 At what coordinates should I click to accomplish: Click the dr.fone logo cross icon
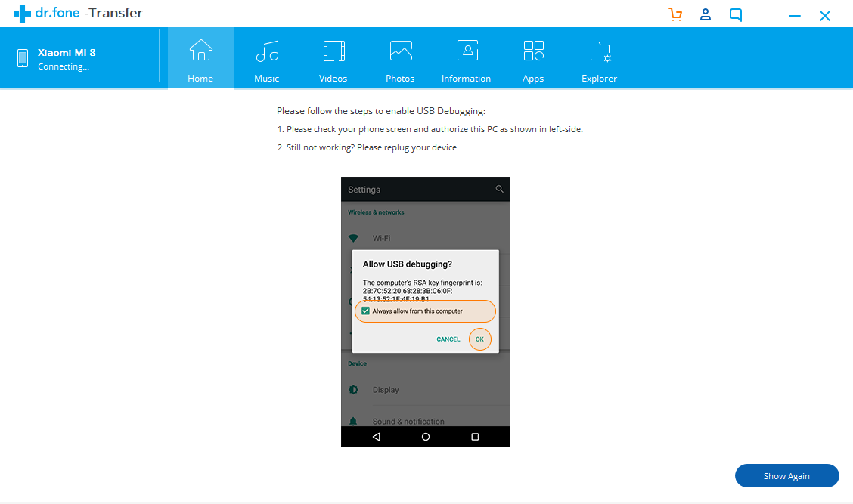tap(22, 14)
